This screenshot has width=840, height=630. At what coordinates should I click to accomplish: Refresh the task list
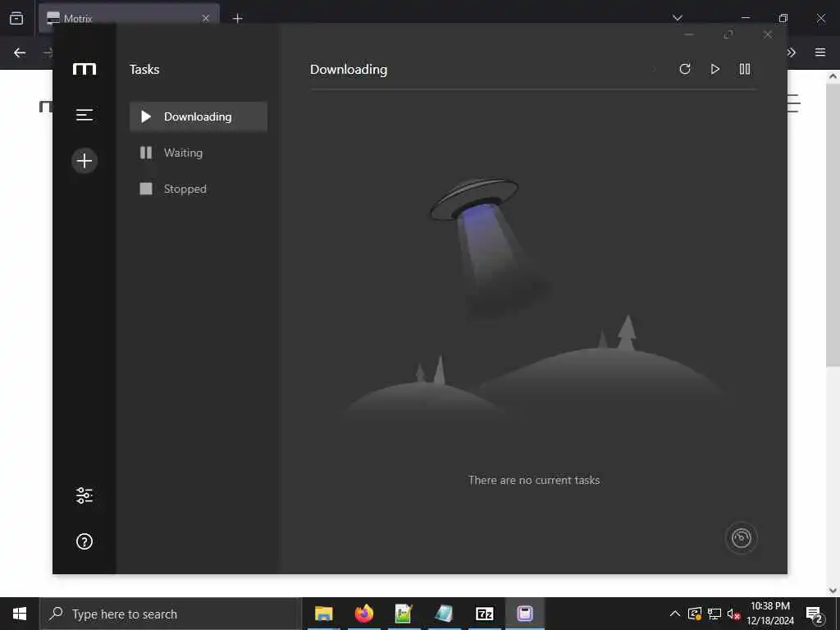(685, 69)
